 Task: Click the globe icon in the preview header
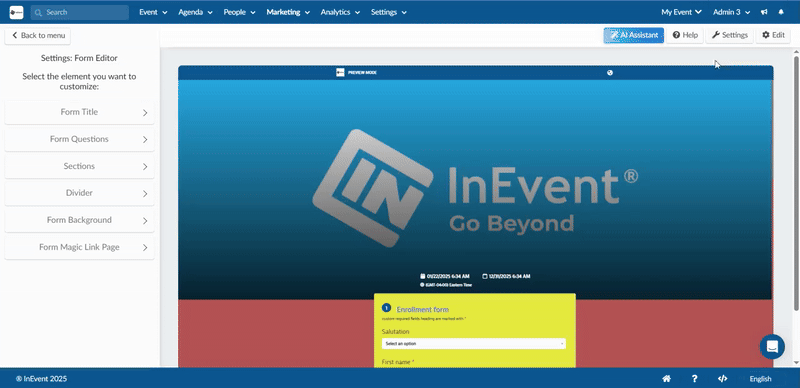click(x=610, y=72)
